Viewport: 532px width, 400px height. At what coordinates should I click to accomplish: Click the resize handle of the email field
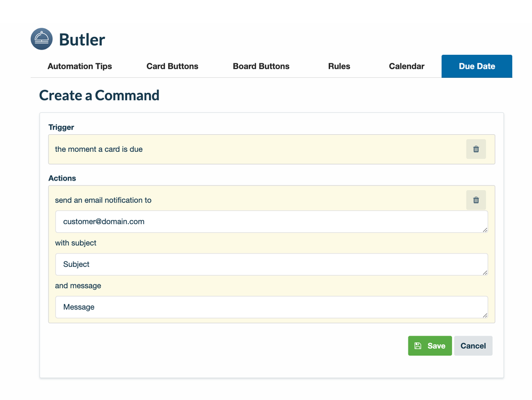point(485,230)
